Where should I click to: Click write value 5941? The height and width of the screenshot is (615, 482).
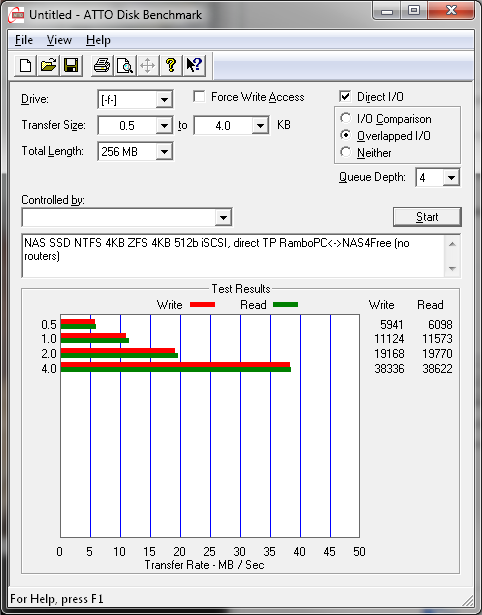[392, 325]
